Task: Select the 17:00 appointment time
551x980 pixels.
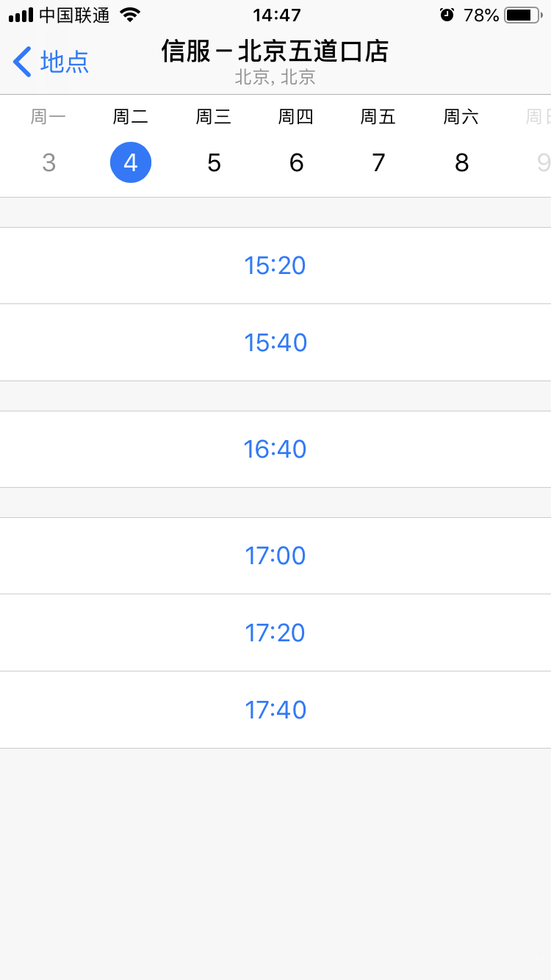Action: tap(275, 555)
